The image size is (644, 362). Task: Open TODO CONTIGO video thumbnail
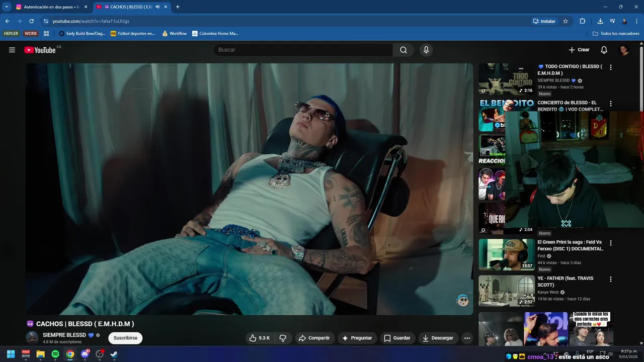(506, 79)
